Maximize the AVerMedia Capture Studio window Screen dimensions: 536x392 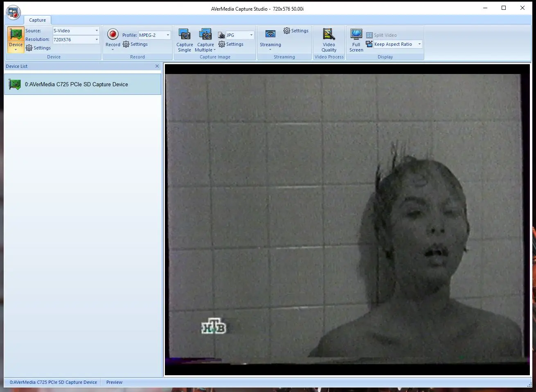click(504, 8)
